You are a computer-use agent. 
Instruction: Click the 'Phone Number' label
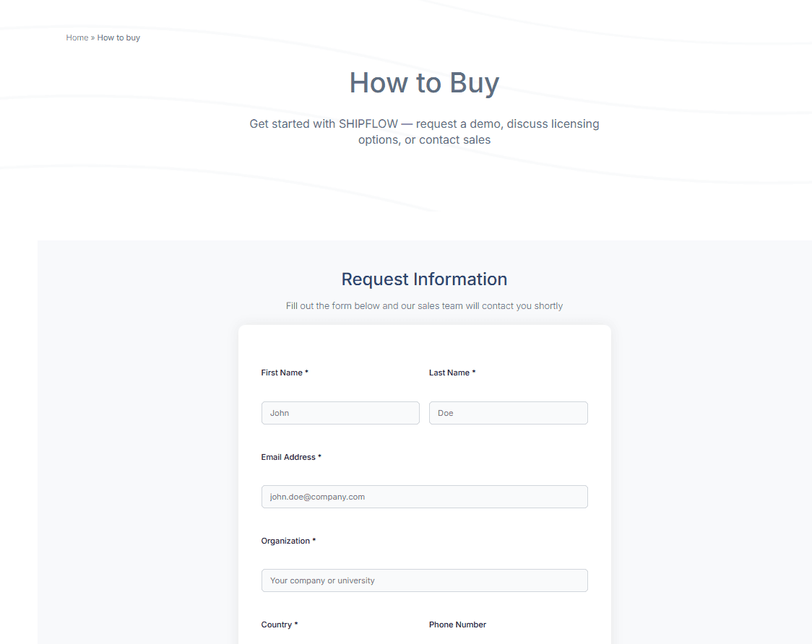click(x=457, y=625)
